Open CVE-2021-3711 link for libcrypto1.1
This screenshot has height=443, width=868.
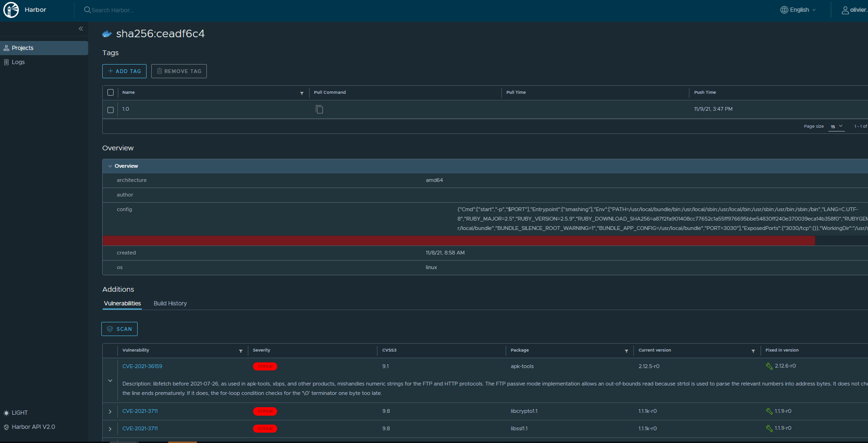[x=140, y=411]
